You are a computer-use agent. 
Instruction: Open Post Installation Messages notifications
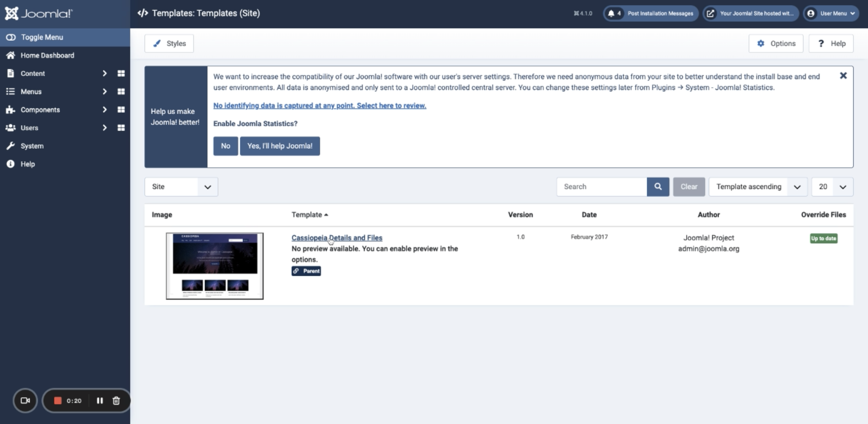(x=651, y=14)
